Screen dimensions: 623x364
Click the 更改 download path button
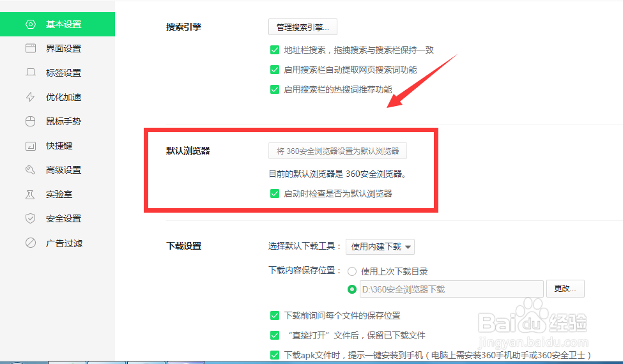click(565, 289)
